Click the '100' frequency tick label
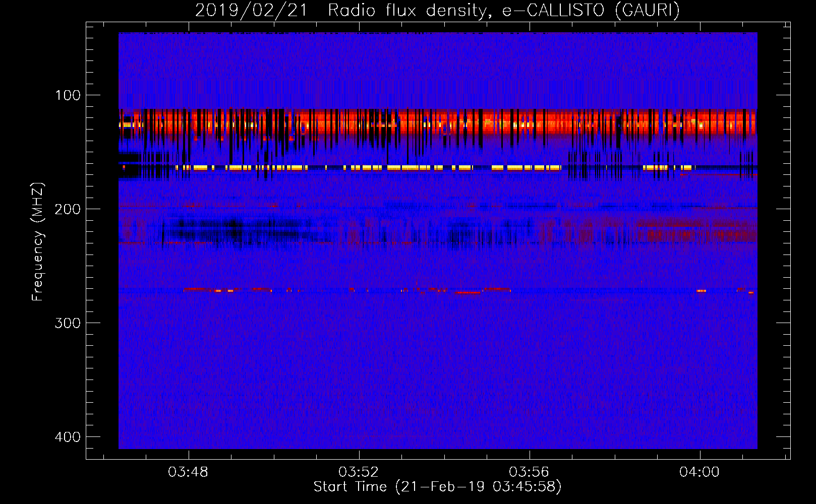 68,95
